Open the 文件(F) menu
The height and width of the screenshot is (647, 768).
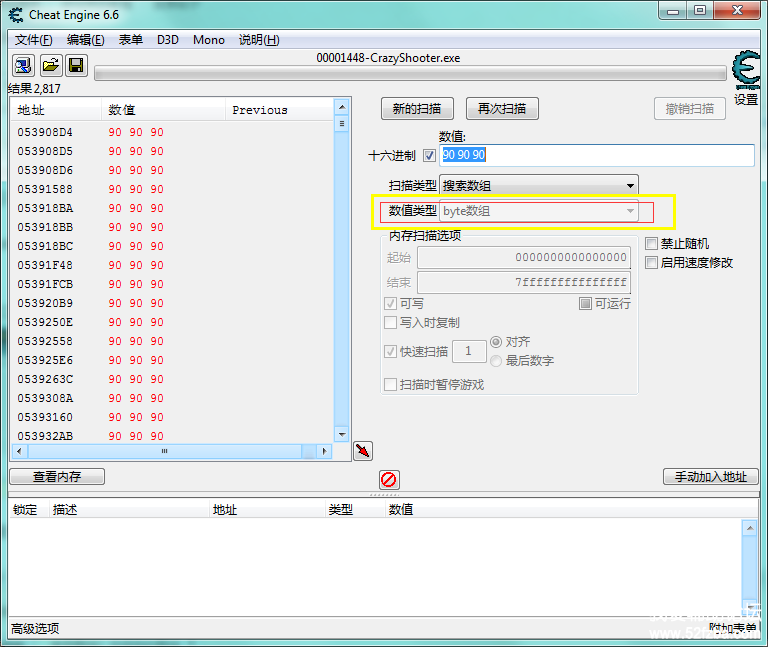click(33, 40)
